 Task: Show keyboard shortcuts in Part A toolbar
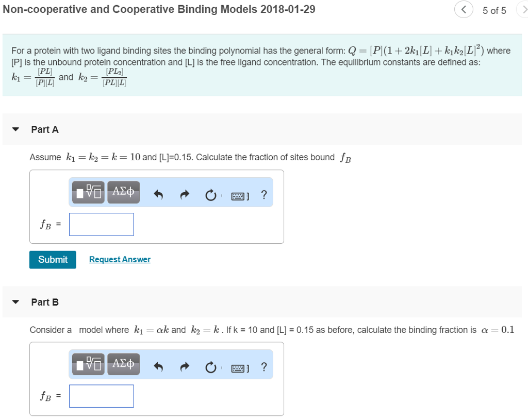pyautogui.click(x=240, y=195)
